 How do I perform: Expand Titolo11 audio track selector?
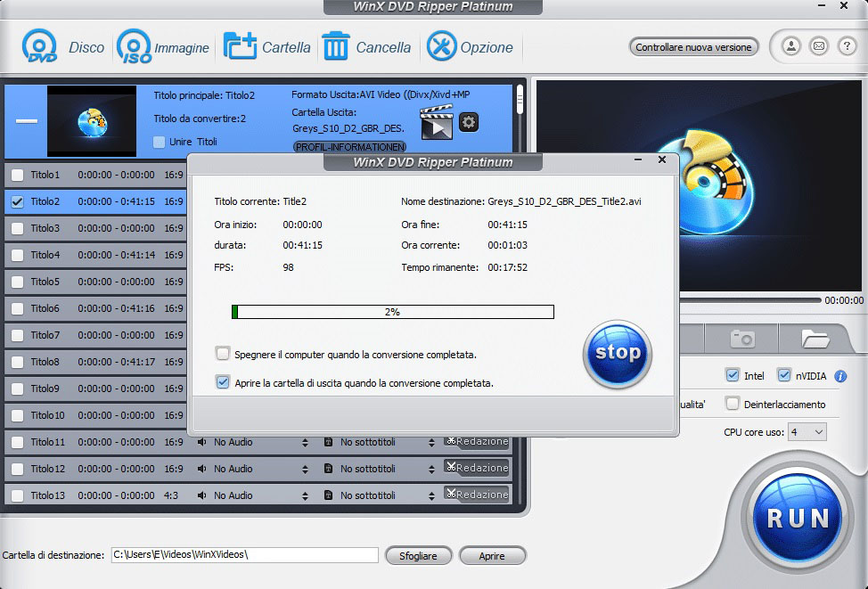coord(305,442)
